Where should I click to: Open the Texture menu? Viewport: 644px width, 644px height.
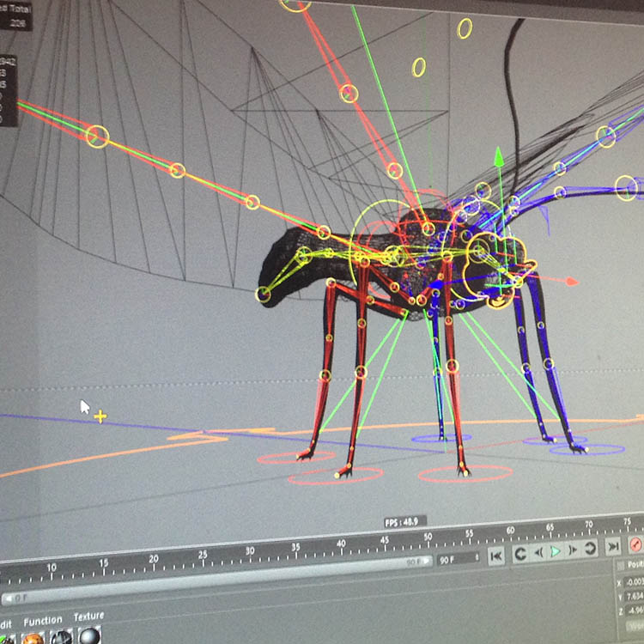[x=88, y=617]
